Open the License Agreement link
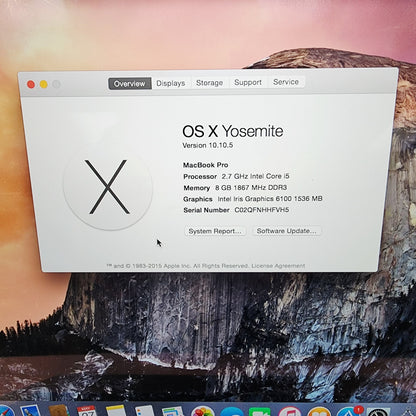This screenshot has height=416, width=416. click(278, 266)
